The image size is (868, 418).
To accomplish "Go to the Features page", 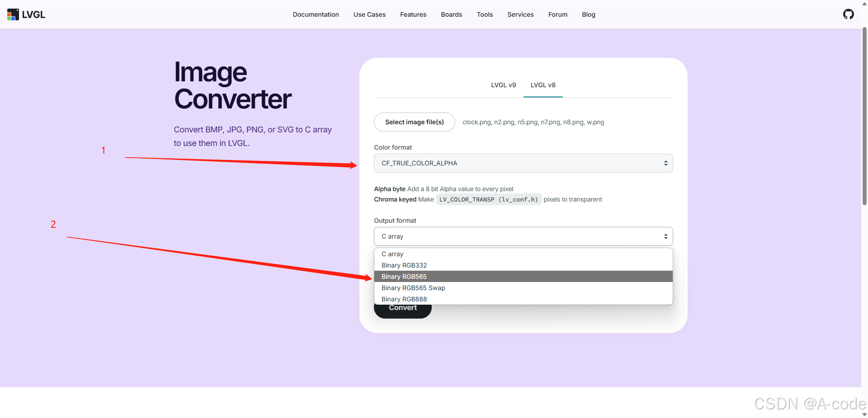I will click(413, 14).
